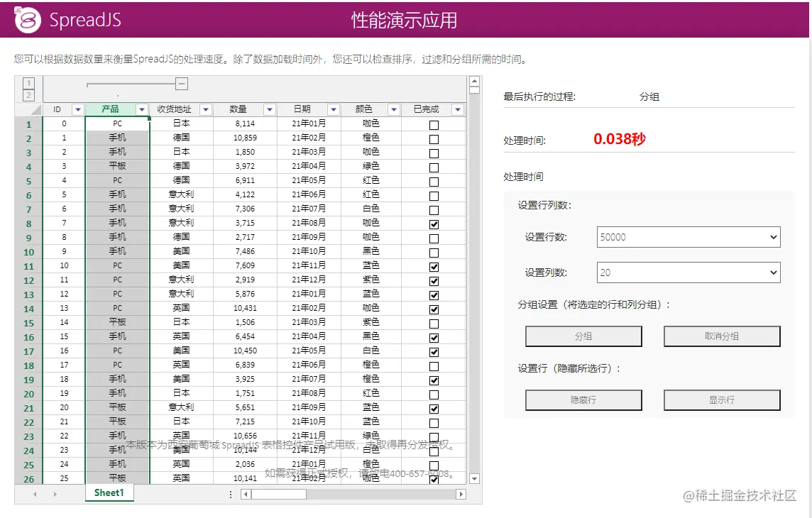Check the 已完成 box in row 20
The height and width of the screenshot is (518, 812).
[x=434, y=395]
